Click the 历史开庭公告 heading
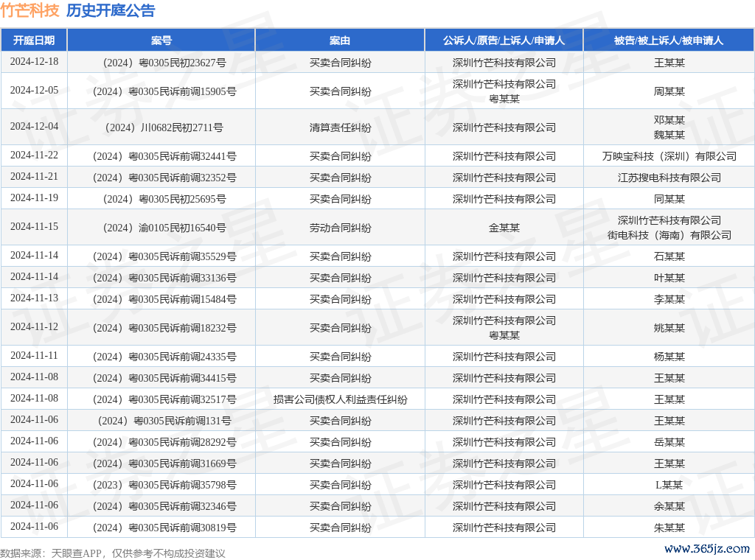Image resolution: width=755 pixels, height=560 pixels. point(111,10)
